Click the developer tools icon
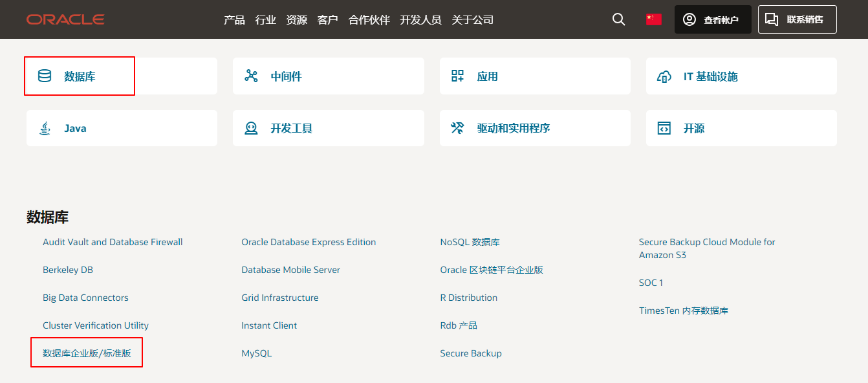Viewport: 868px width, 383px height. coord(251,128)
